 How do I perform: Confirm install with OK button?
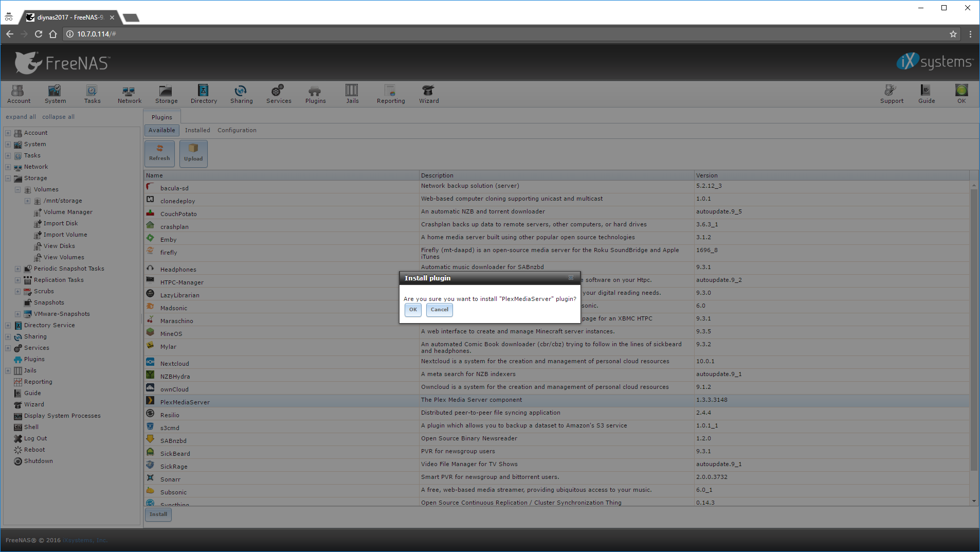coord(413,310)
